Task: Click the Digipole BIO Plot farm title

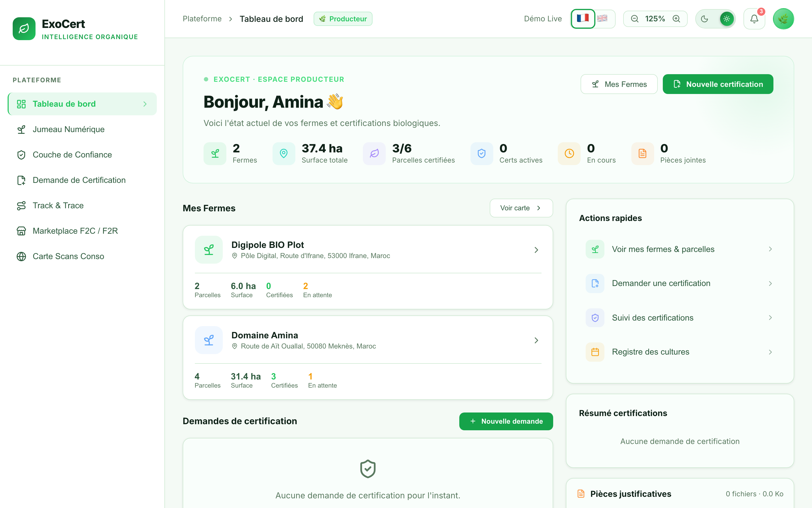Action: [267, 245]
